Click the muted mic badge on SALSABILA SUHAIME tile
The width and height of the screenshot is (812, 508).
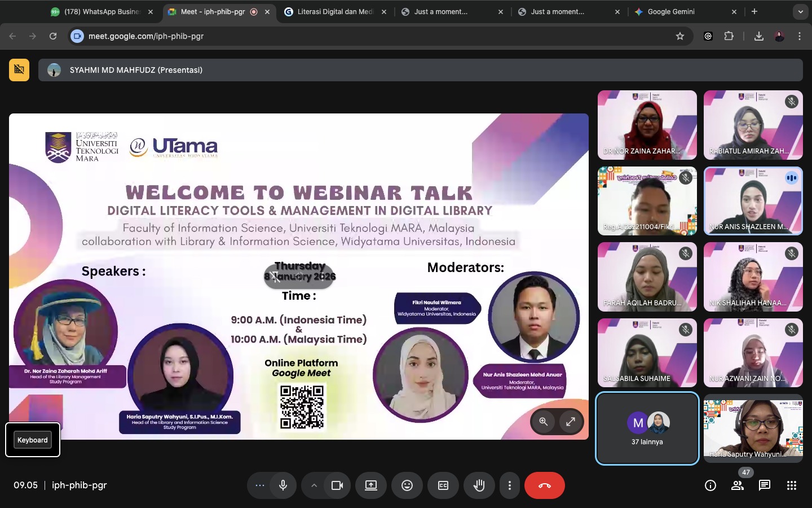[686, 330]
